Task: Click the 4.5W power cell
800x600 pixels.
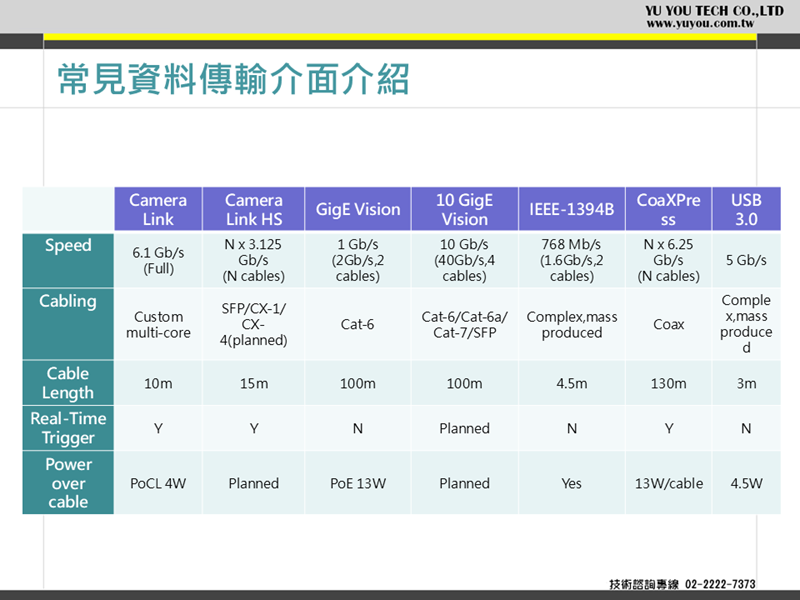Action: point(746,483)
